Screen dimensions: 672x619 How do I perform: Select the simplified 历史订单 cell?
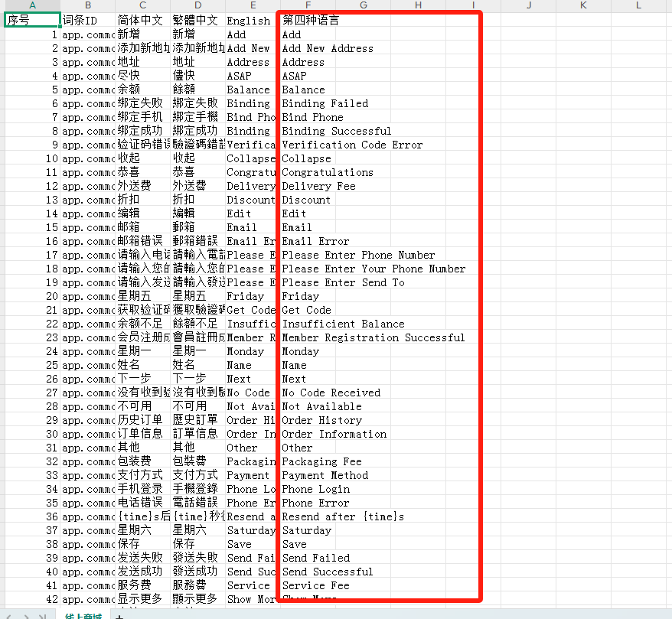142,420
